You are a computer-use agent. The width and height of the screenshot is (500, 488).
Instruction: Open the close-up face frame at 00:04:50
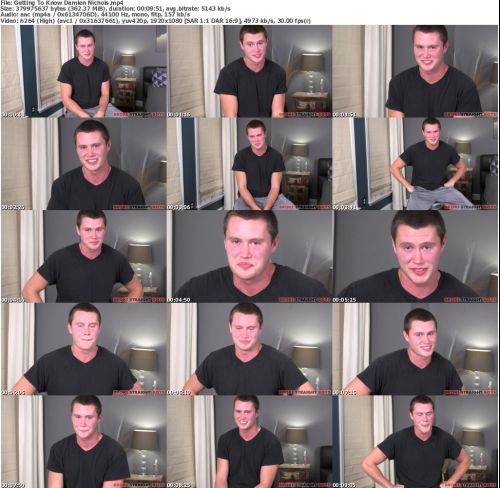249,256
